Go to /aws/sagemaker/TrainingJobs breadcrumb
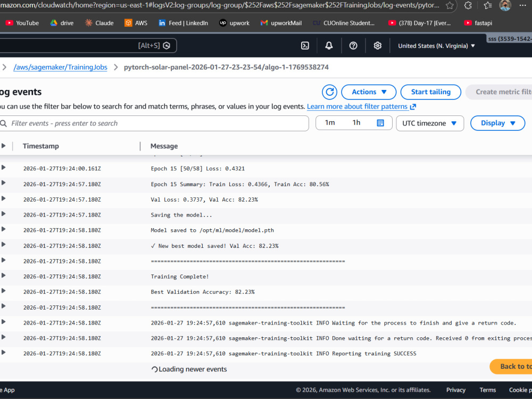532x399 pixels. (61, 67)
